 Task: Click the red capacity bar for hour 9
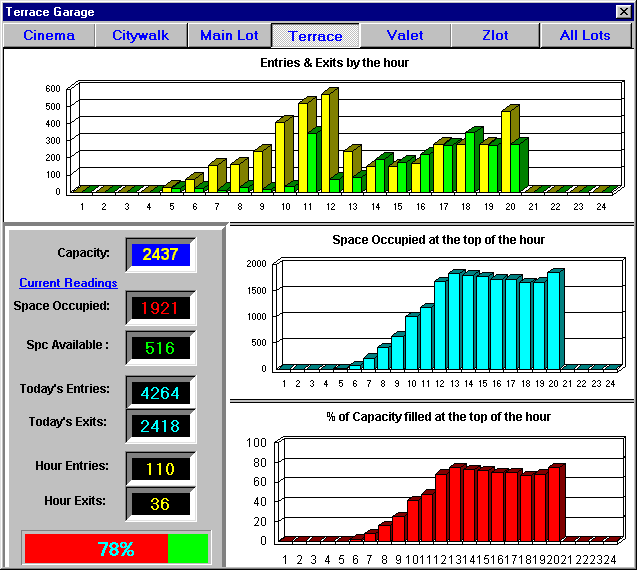(398, 529)
